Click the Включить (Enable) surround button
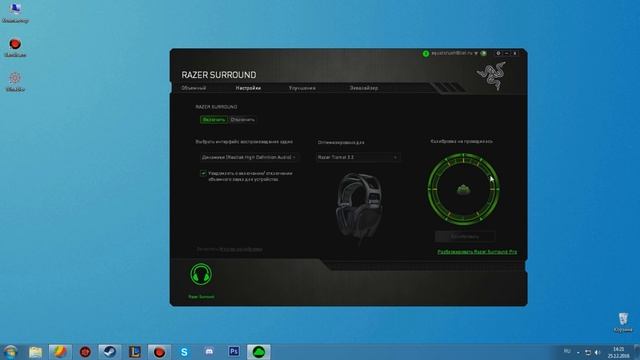 214,120
